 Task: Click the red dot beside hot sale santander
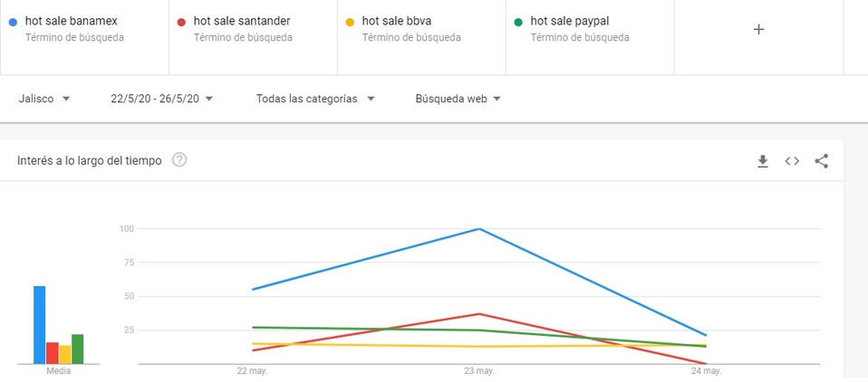pyautogui.click(x=181, y=21)
